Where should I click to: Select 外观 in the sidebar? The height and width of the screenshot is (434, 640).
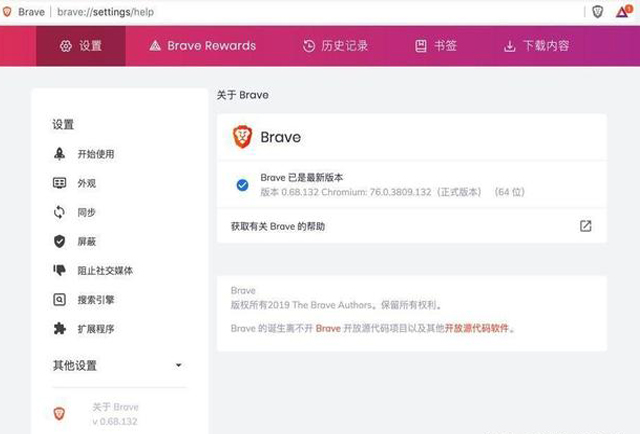tap(87, 183)
